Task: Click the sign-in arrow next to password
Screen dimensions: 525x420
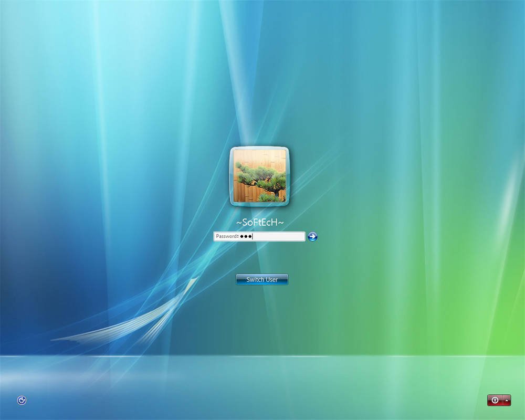Action: [312, 236]
